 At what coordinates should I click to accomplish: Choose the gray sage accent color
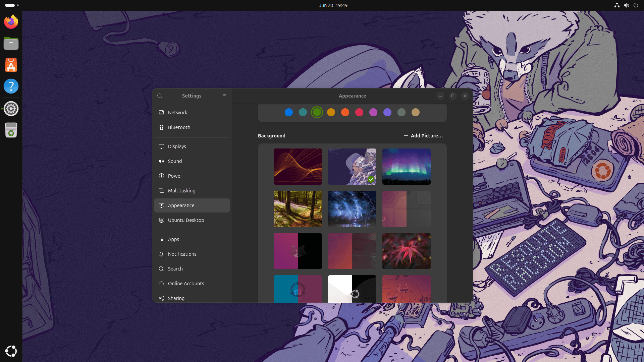[401, 112]
